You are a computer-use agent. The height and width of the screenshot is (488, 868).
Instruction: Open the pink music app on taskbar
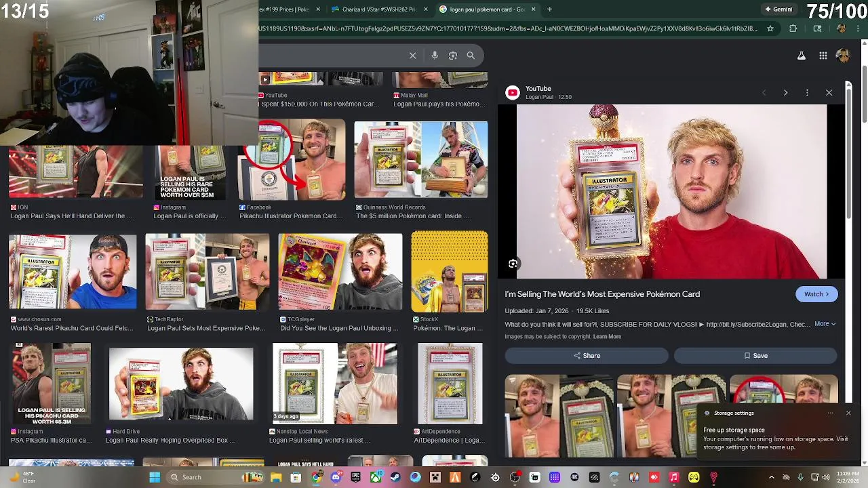[x=674, y=477]
